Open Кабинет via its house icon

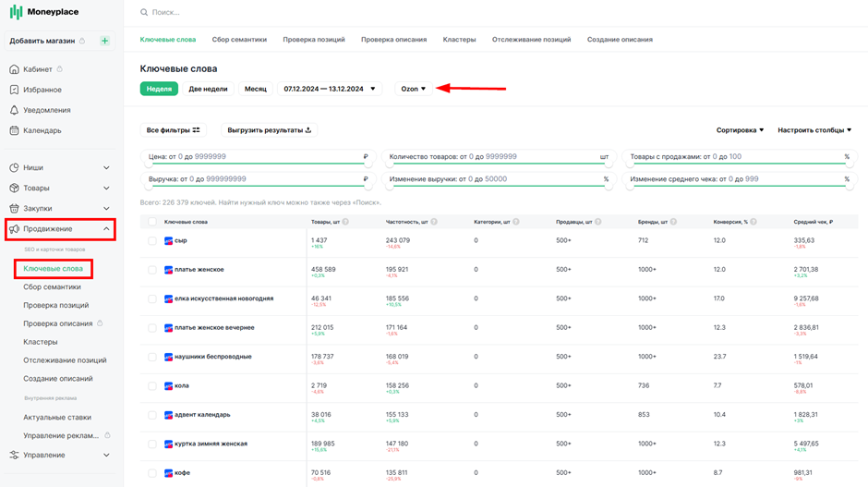[15, 69]
